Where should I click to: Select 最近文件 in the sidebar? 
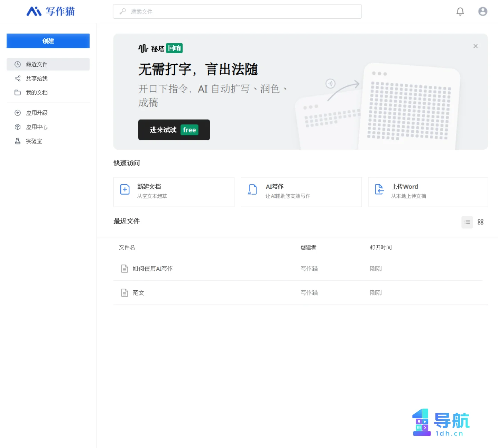click(48, 64)
